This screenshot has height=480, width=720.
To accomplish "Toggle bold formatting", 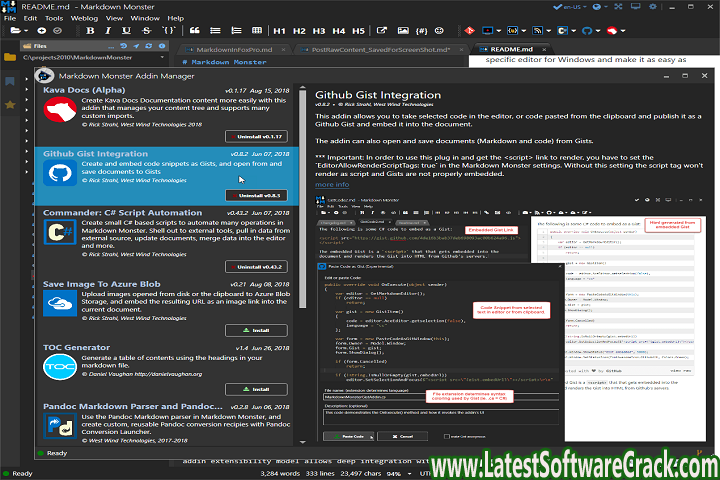I will [x=90, y=31].
